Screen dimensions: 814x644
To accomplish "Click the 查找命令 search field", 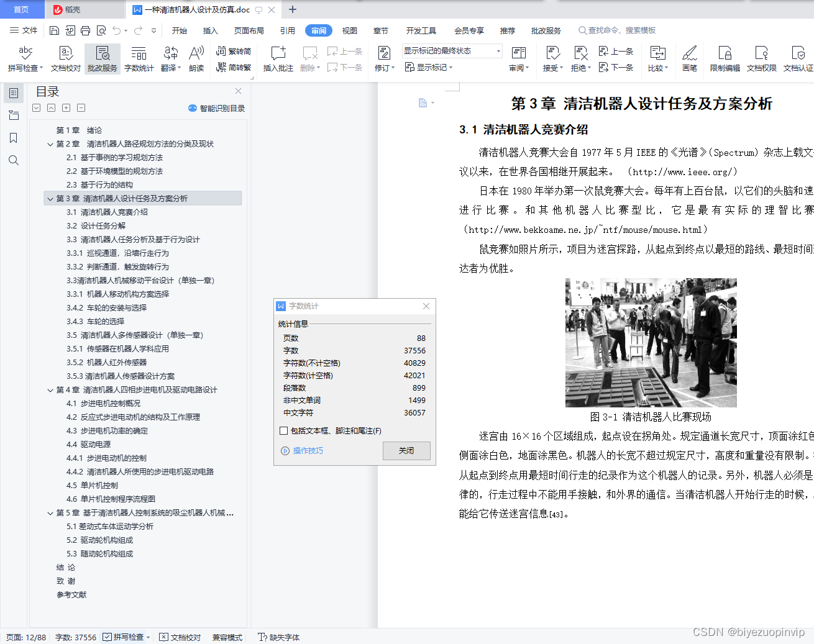I will coord(617,30).
